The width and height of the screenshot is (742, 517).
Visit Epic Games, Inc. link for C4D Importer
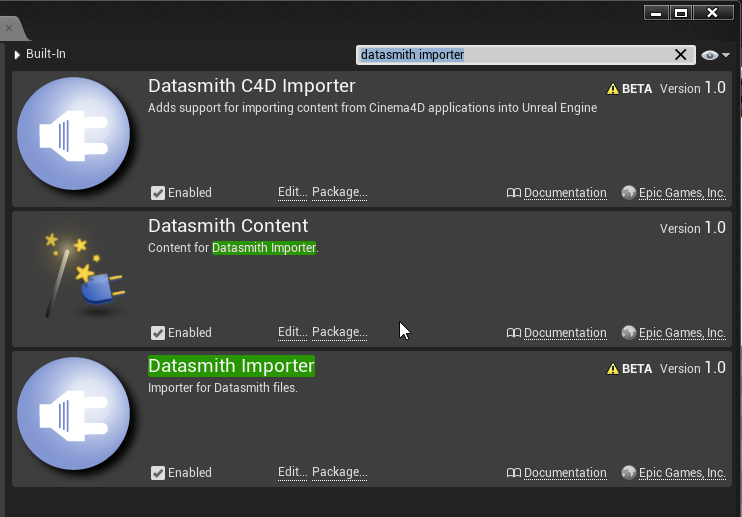pos(682,193)
